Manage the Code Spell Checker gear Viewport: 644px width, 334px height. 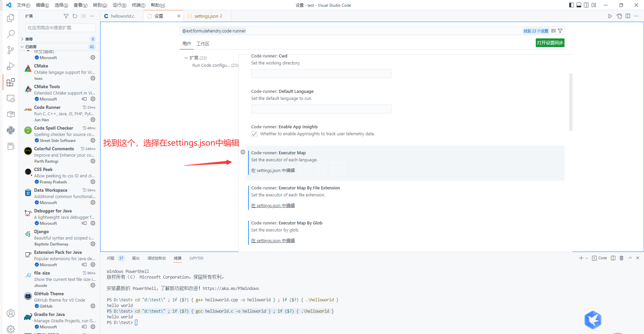93,140
